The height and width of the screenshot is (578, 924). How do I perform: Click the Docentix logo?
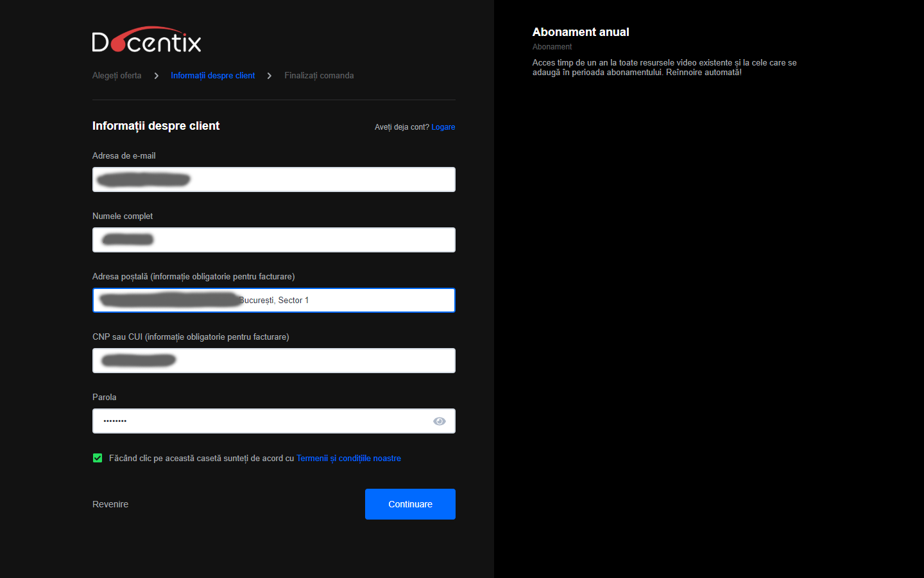coord(147,40)
